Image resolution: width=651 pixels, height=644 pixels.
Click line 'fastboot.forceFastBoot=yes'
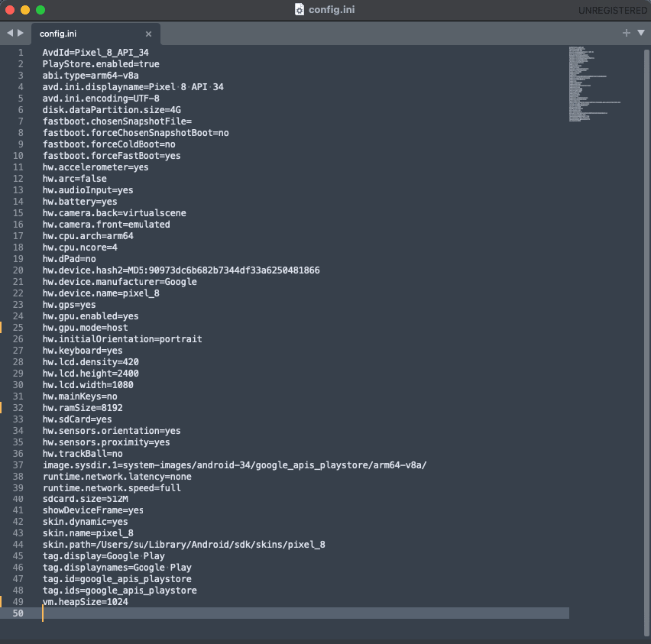coord(112,156)
